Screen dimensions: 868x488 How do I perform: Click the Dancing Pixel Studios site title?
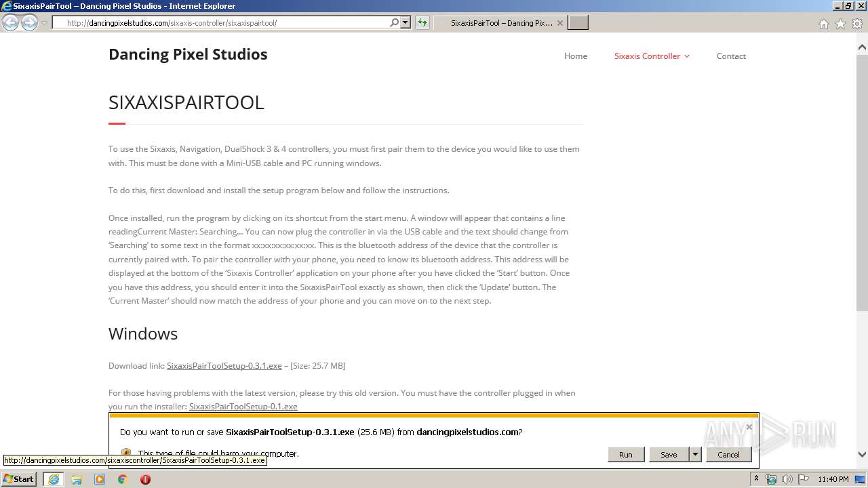(x=188, y=54)
